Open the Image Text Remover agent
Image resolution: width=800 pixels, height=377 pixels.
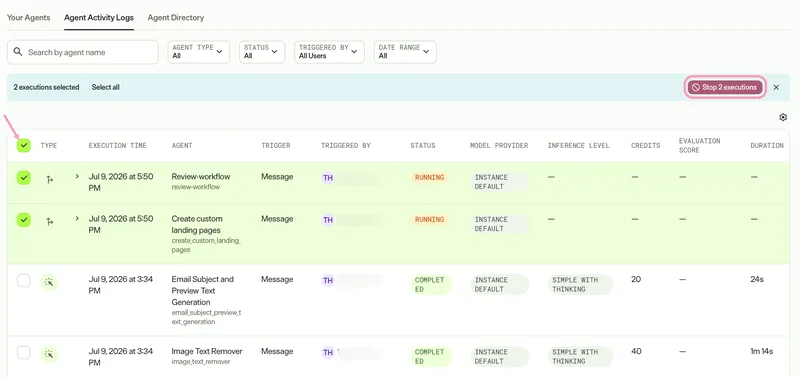207,351
